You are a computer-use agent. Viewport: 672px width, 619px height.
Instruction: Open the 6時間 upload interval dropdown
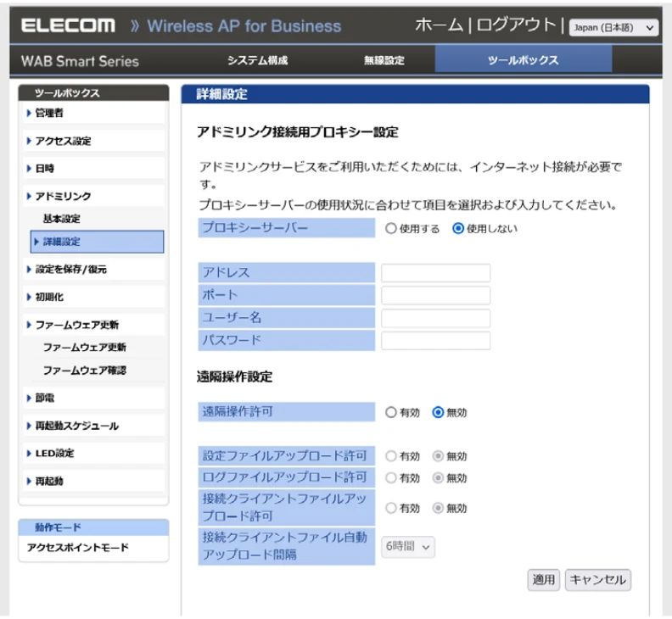(407, 547)
